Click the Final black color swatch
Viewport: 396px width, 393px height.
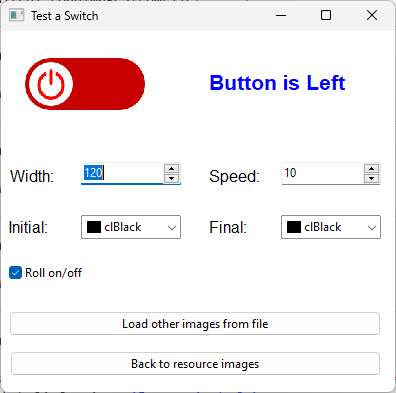tap(294, 227)
